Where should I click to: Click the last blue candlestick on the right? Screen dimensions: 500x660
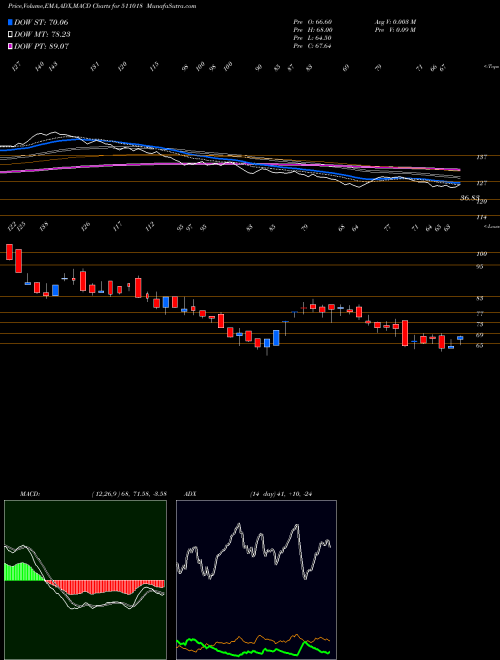pyautogui.click(x=460, y=338)
